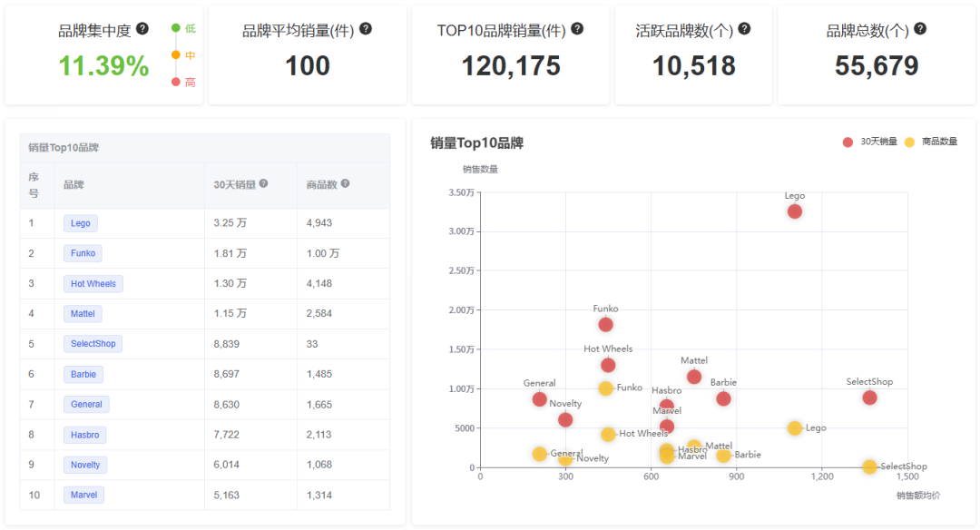This screenshot has height=530, width=980.
Task: Open the TOP10品牌销量(件) question mark icon
Action: coord(576,28)
